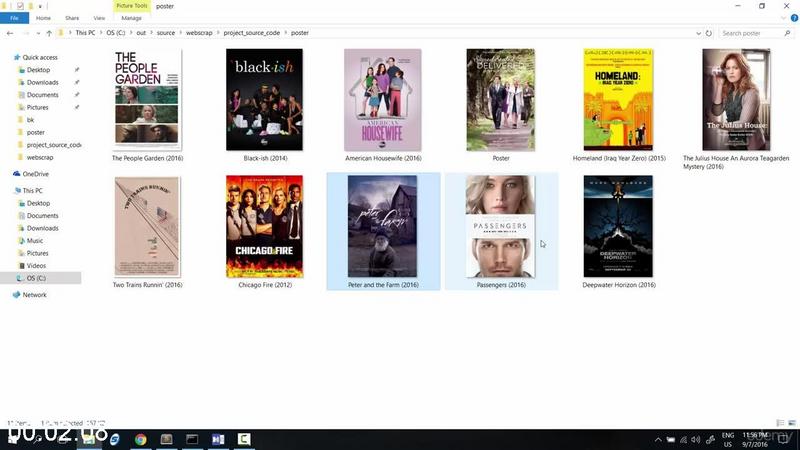The image size is (800, 450).
Task: Select The Julius House poster thumbnail
Action: click(736, 99)
